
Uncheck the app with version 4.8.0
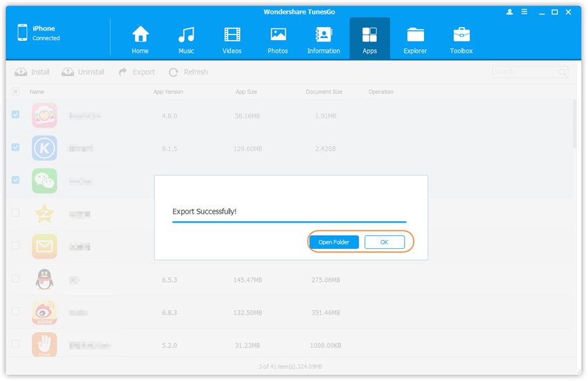coord(15,115)
